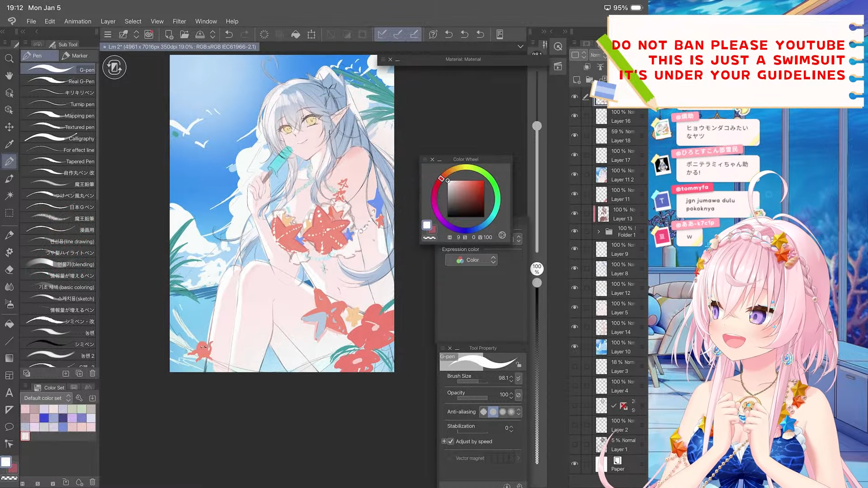Click the save icon in command bar
The image size is (868, 488).
pyautogui.click(x=200, y=34)
